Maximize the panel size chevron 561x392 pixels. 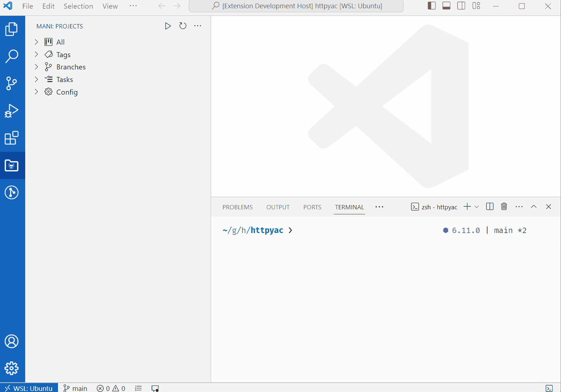(x=534, y=206)
